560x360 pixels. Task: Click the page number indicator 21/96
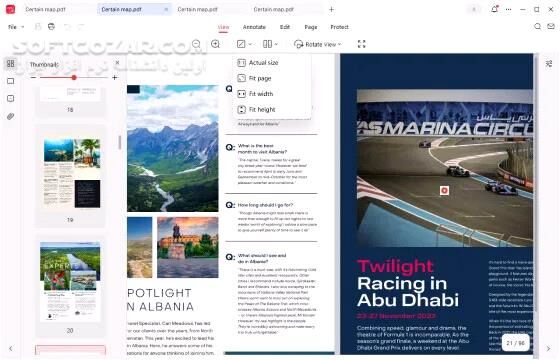pyautogui.click(x=515, y=343)
